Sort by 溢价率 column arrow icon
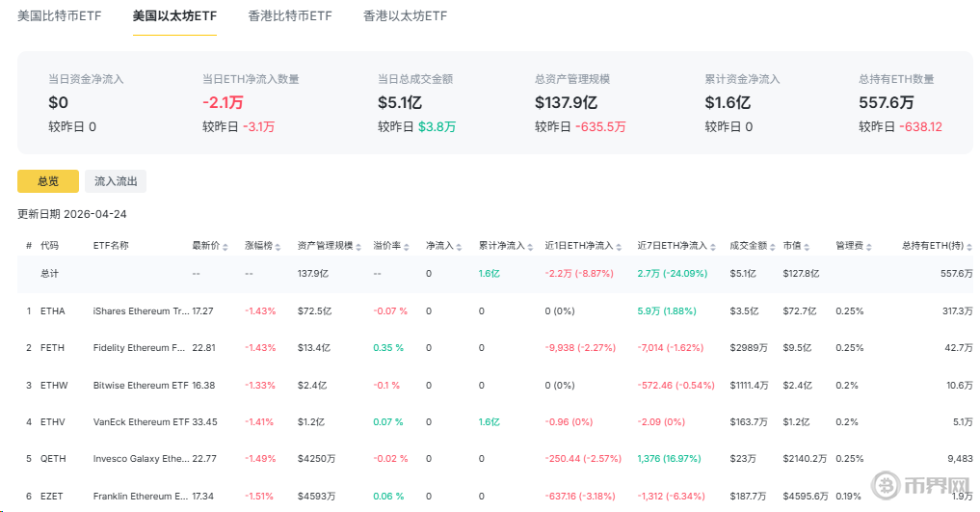This screenshot has width=980, height=512. pyautogui.click(x=407, y=246)
